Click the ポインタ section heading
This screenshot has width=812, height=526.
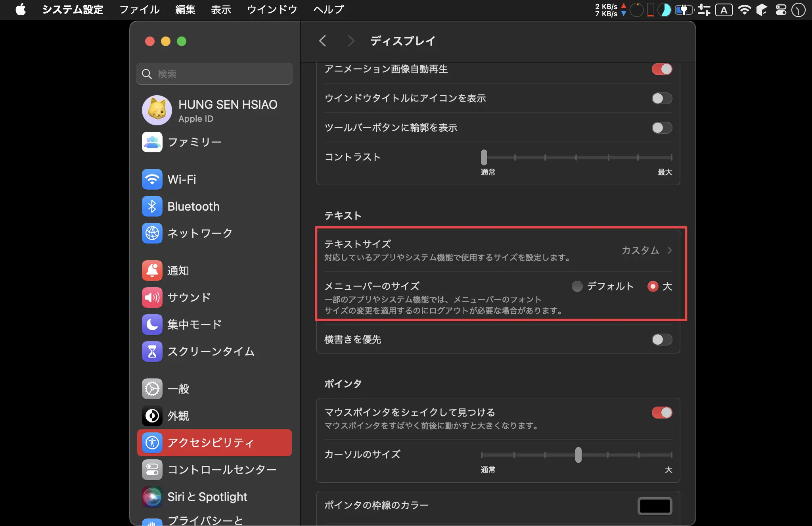coord(343,384)
